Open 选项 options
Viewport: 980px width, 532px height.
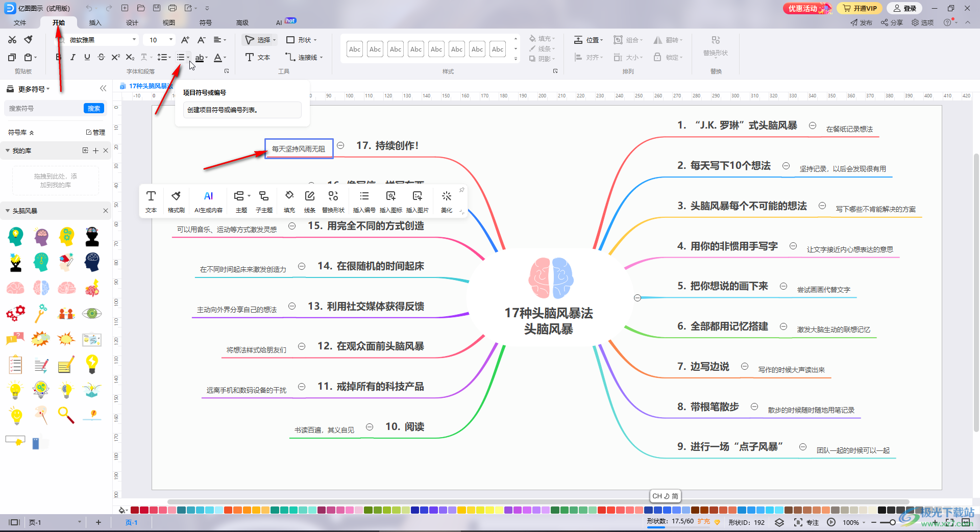923,22
